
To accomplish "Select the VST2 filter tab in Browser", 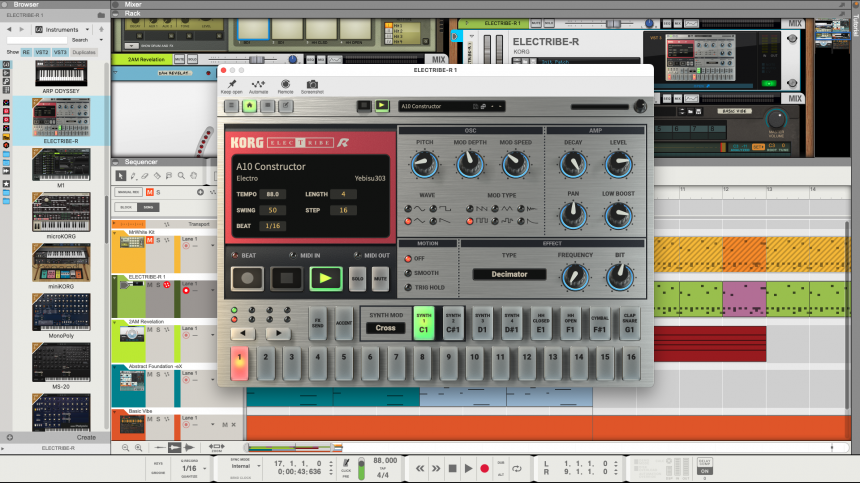I will click(x=42, y=52).
